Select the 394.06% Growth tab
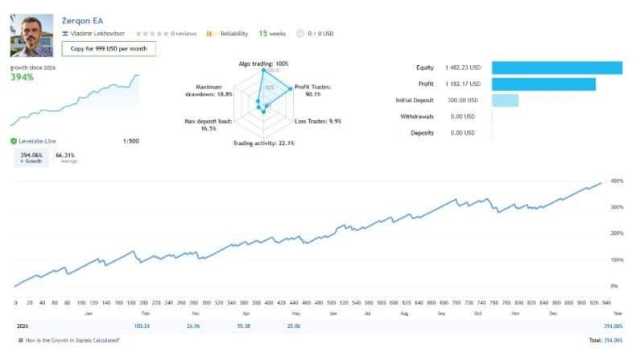Image resolution: width=644 pixels, height=361 pixels. click(31, 157)
